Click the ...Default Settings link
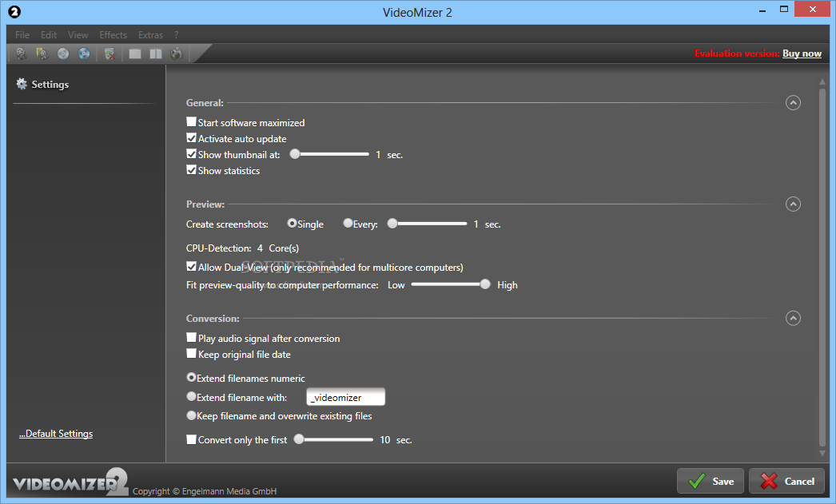Image resolution: width=836 pixels, height=504 pixels. pyautogui.click(x=56, y=434)
